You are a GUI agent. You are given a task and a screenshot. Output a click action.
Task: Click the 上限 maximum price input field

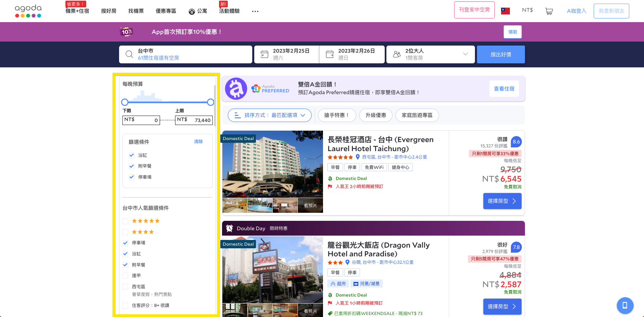coord(194,120)
